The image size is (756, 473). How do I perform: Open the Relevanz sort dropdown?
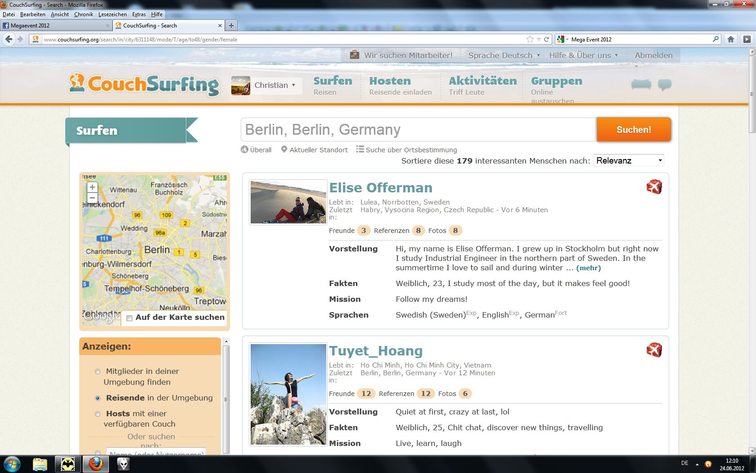(629, 160)
